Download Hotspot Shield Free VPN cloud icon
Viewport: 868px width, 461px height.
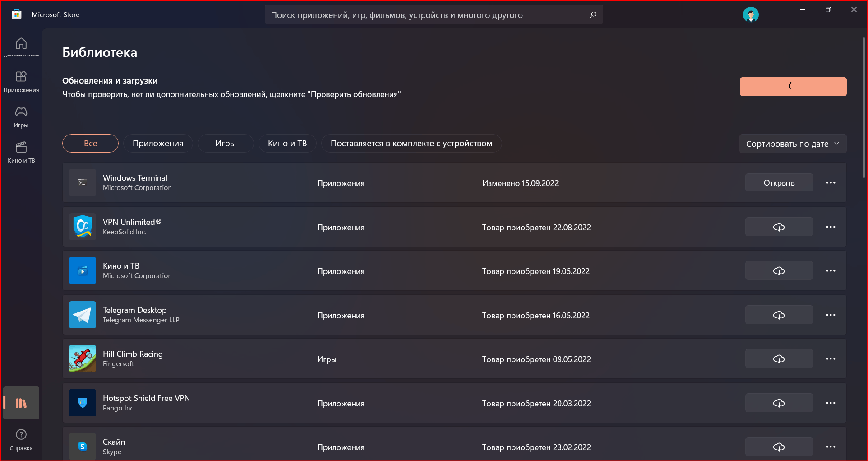pyautogui.click(x=779, y=403)
